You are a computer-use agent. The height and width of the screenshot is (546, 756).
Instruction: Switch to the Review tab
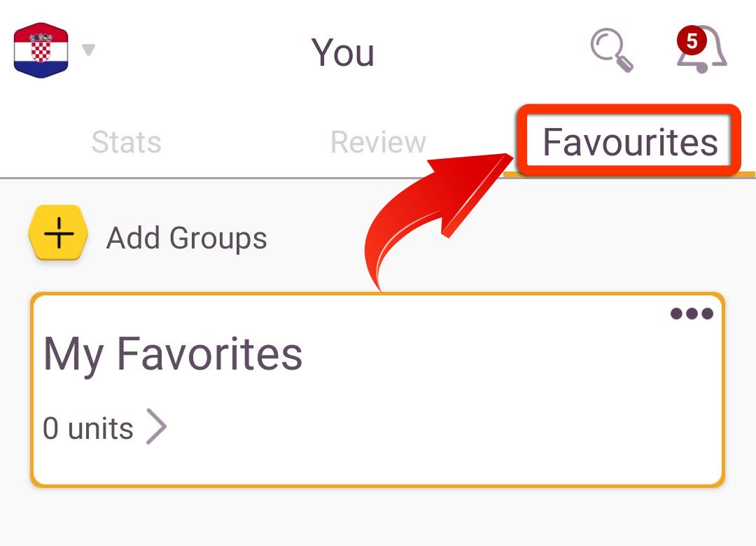[379, 142]
